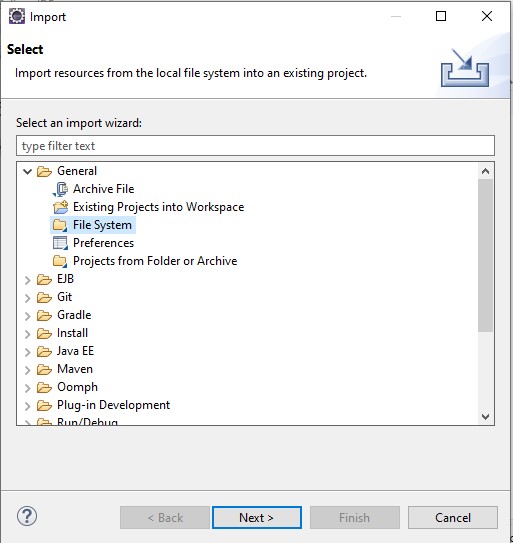Click the Next button
513x543 pixels.
[x=257, y=518]
